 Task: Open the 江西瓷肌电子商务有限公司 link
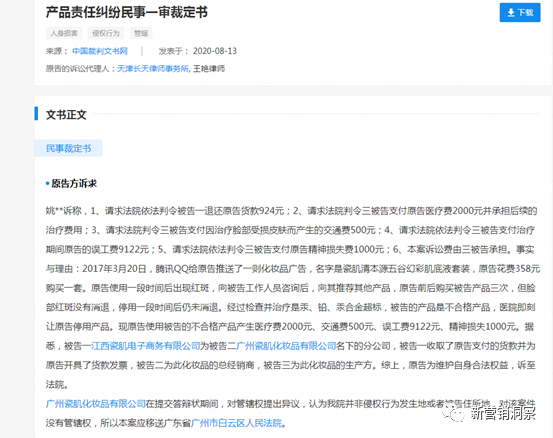click(146, 346)
